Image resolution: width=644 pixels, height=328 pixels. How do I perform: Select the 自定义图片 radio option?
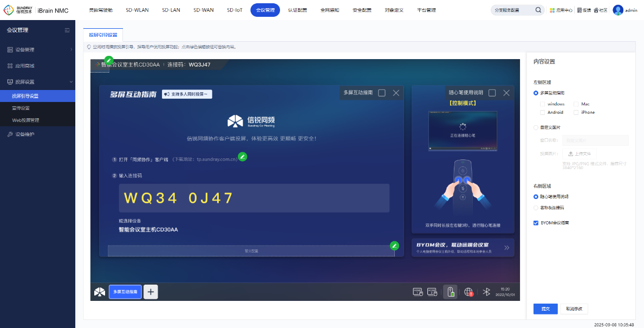(x=536, y=127)
